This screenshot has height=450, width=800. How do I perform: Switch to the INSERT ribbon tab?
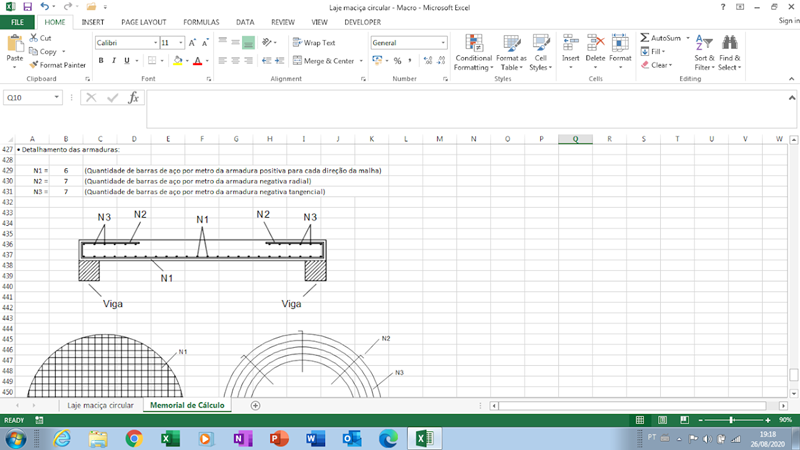pyautogui.click(x=93, y=22)
